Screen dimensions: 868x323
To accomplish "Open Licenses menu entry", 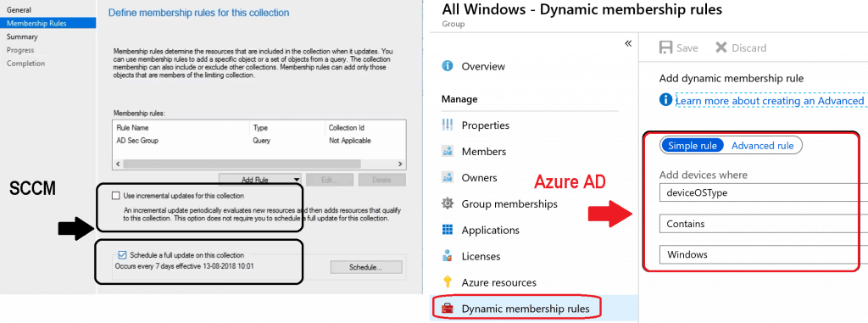I will point(481,256).
